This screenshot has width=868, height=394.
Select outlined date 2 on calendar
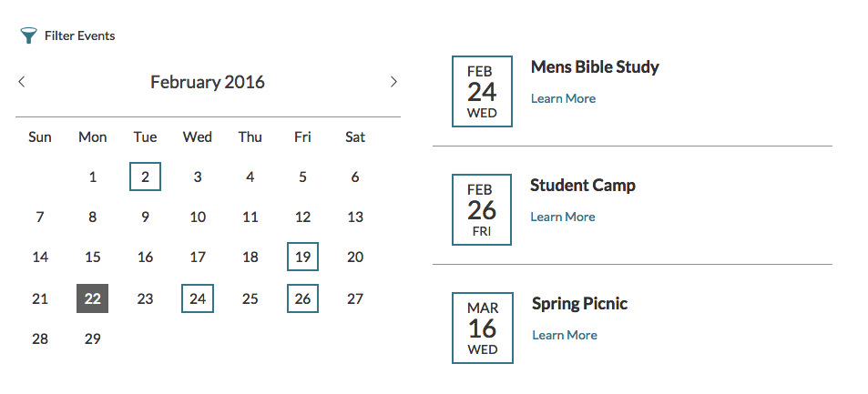tap(145, 177)
